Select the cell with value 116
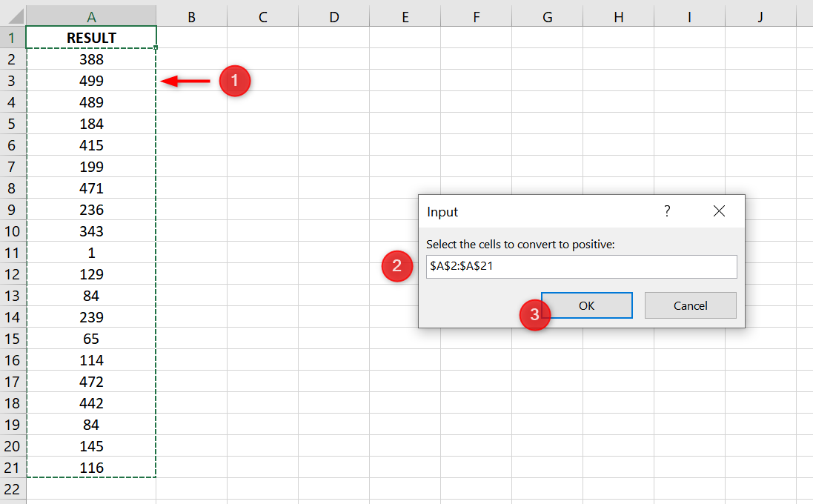This screenshot has height=504, width=813. click(x=90, y=468)
